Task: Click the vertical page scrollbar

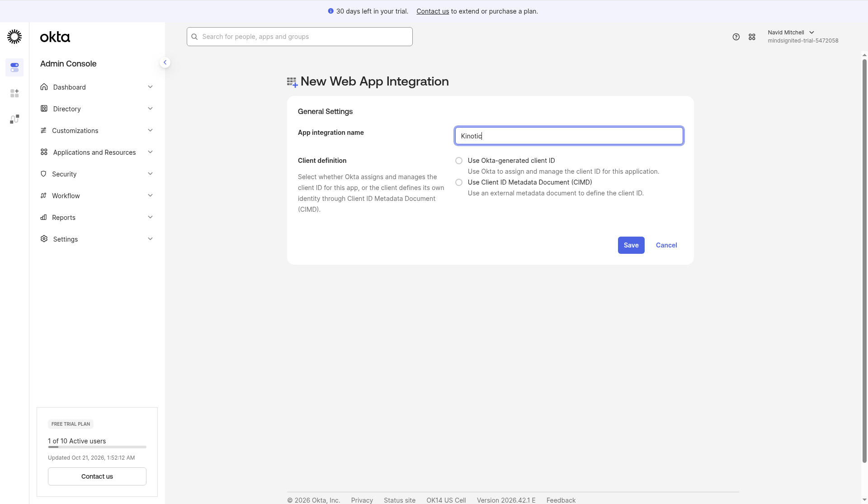Action: 864,261
